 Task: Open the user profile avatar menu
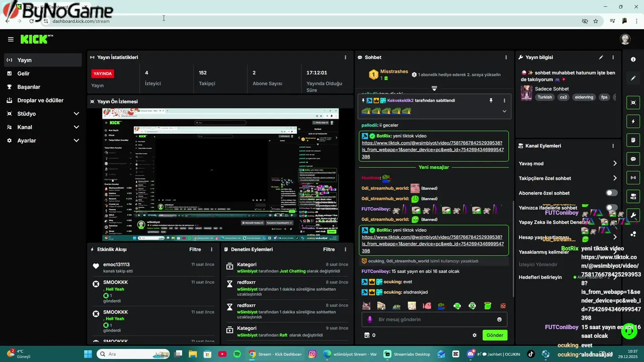click(x=625, y=39)
